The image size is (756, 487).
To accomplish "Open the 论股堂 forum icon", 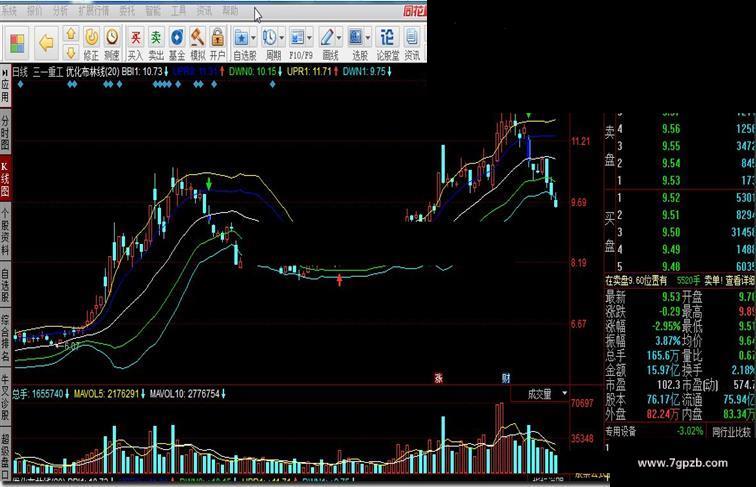I will (x=387, y=37).
